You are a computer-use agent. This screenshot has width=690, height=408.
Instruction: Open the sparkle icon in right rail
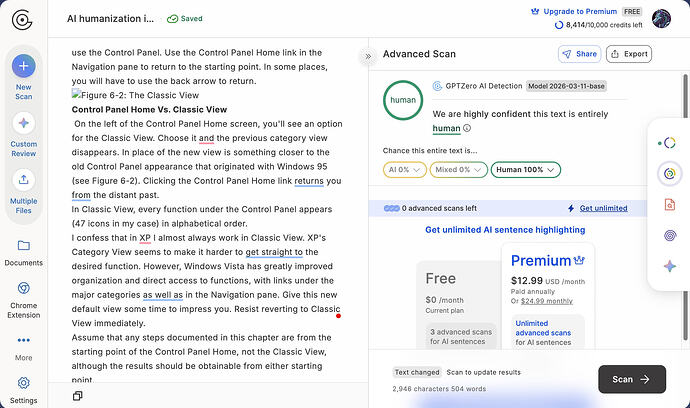(x=670, y=266)
